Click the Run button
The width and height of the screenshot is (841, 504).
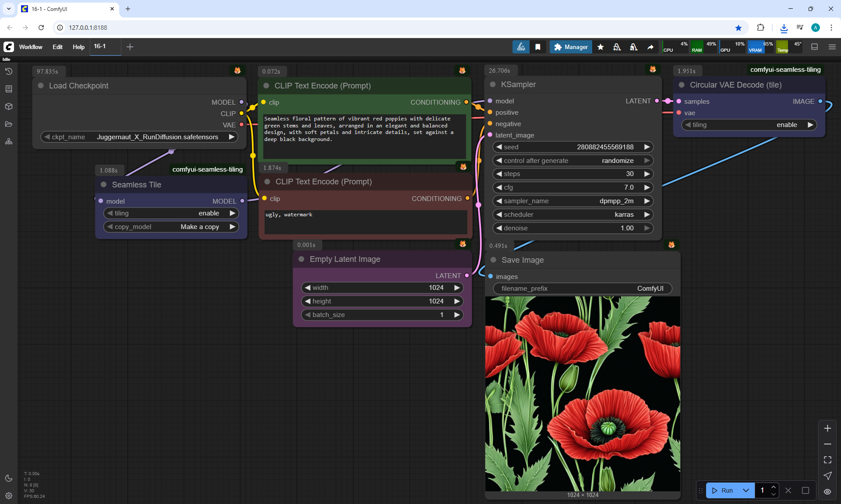click(723, 490)
